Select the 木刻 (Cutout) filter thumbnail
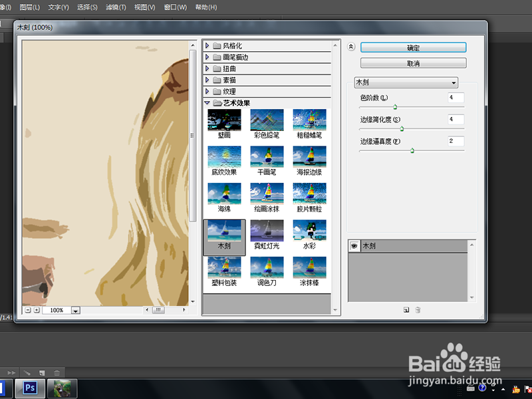532x399 pixels. tap(224, 237)
